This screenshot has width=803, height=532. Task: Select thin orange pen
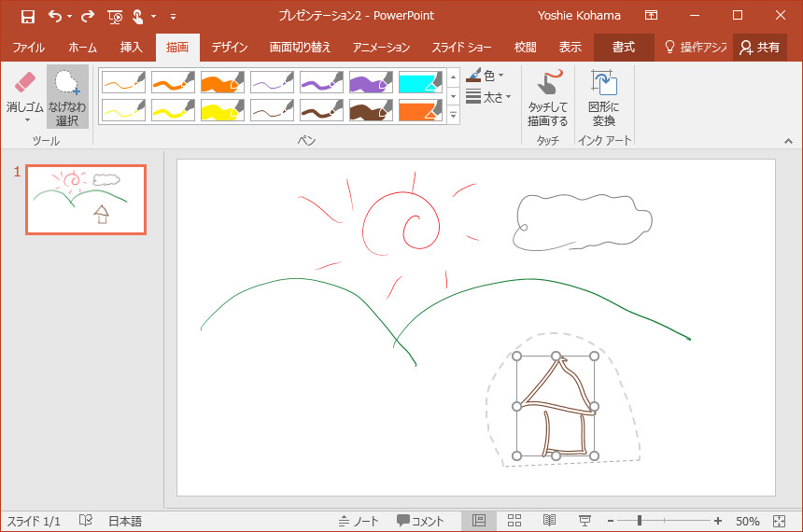click(123, 82)
